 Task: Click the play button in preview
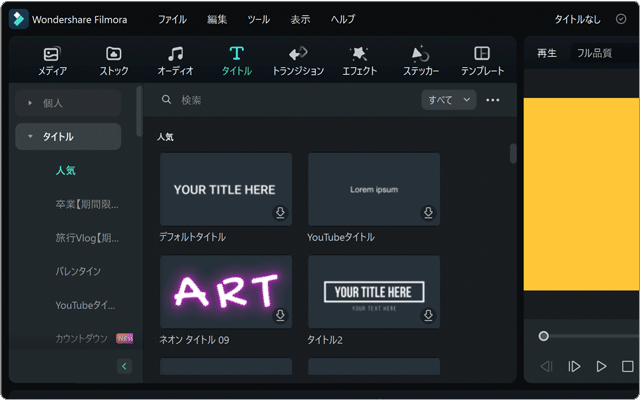(601, 367)
